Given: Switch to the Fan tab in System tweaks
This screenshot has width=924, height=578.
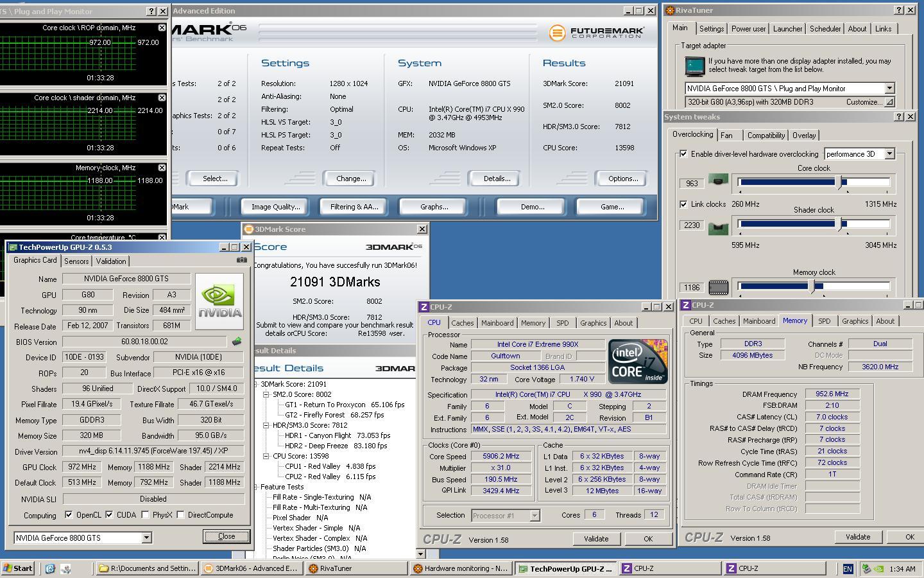Looking at the screenshot, I should [726, 136].
